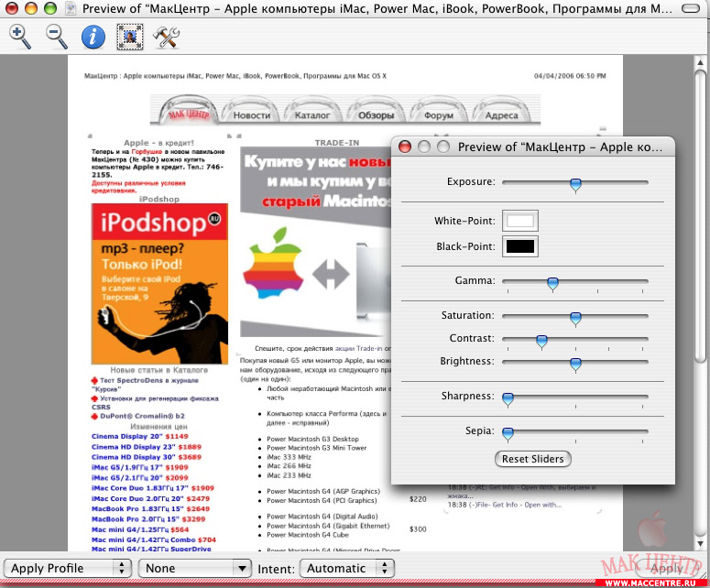Click the TRADE-IN heading text

[x=337, y=143]
